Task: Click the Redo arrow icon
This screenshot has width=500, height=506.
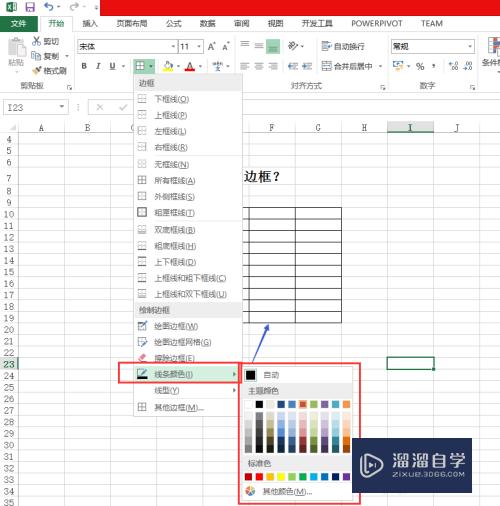Action: 74,6
